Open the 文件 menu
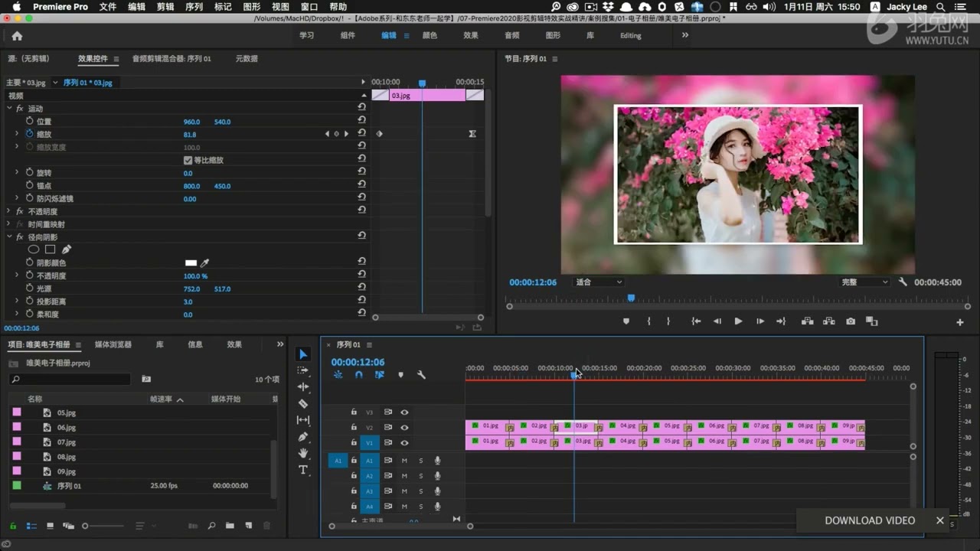Viewport: 980px width, 551px height. coord(108,7)
